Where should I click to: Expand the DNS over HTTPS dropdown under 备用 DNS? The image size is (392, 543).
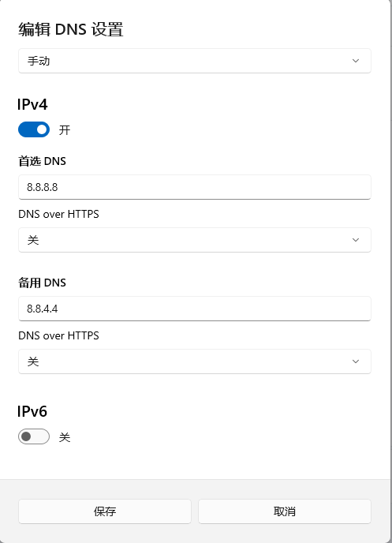click(195, 361)
